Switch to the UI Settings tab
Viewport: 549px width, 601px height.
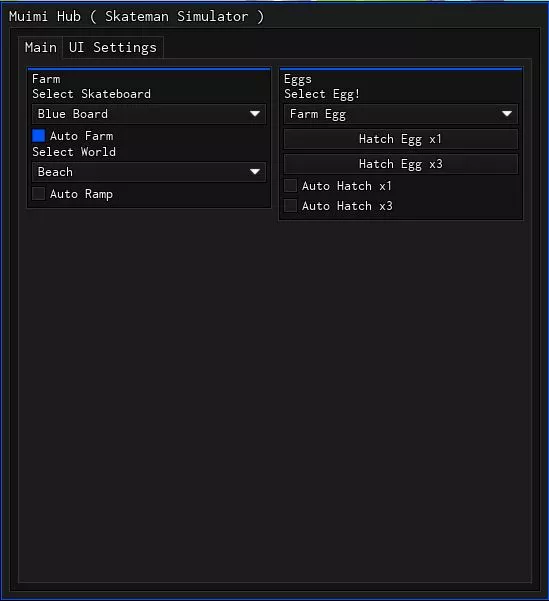pos(113,48)
